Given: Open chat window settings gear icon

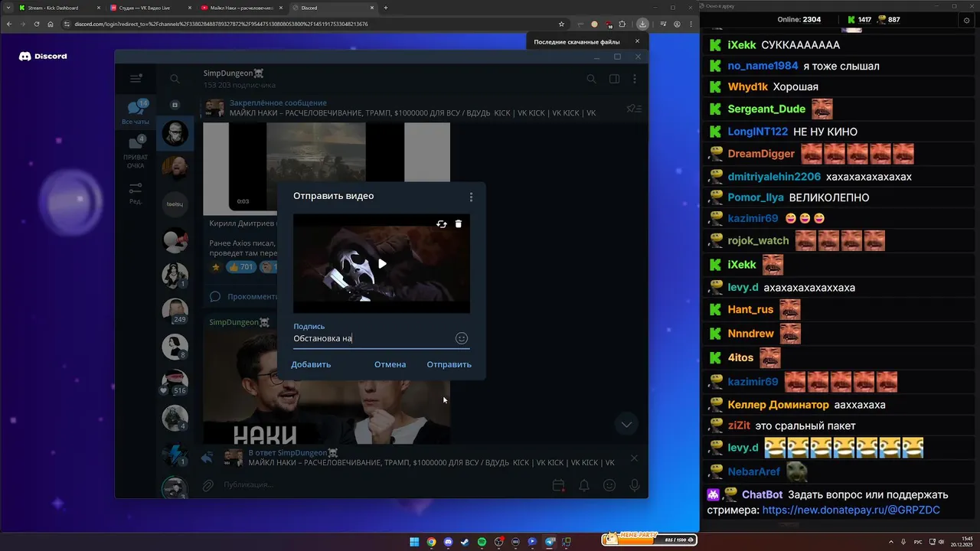Looking at the screenshot, I should click(967, 20).
